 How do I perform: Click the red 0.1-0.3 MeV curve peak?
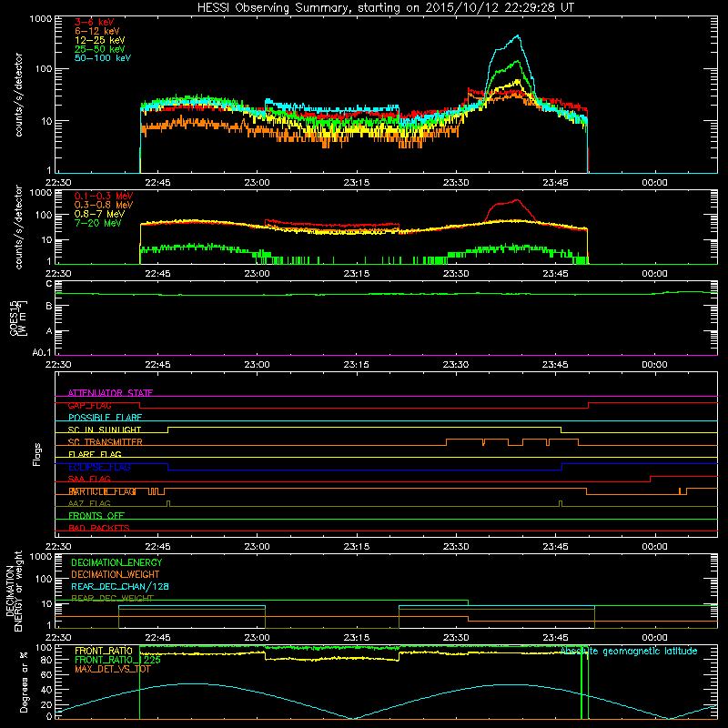[x=517, y=200]
